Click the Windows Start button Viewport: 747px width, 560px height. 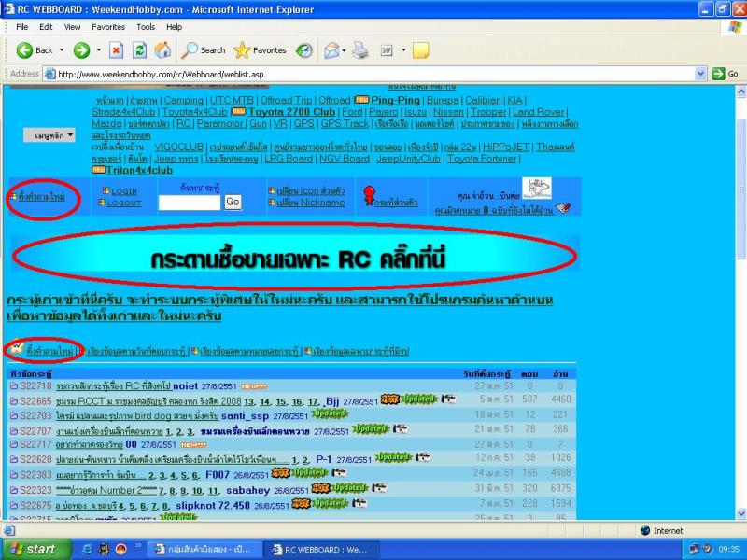(x=31, y=549)
